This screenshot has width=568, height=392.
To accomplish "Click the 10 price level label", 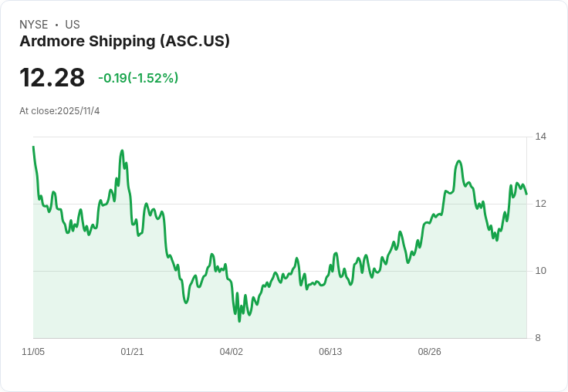I will [540, 271].
